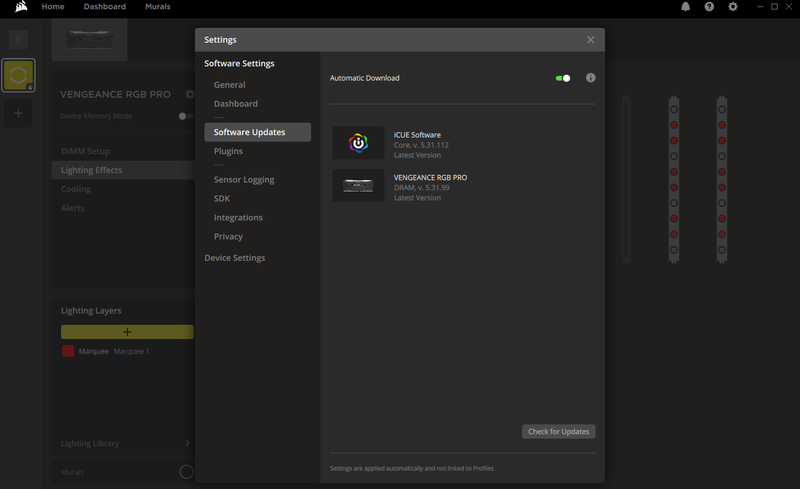Screen dimensions: 800x489
Task: Open DIMM Setup in device menu
Action: [85, 151]
